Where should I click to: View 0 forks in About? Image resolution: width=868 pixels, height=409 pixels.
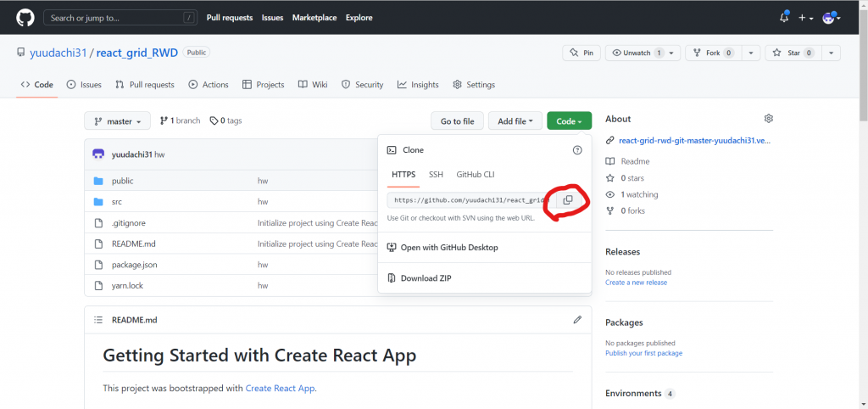click(626, 210)
